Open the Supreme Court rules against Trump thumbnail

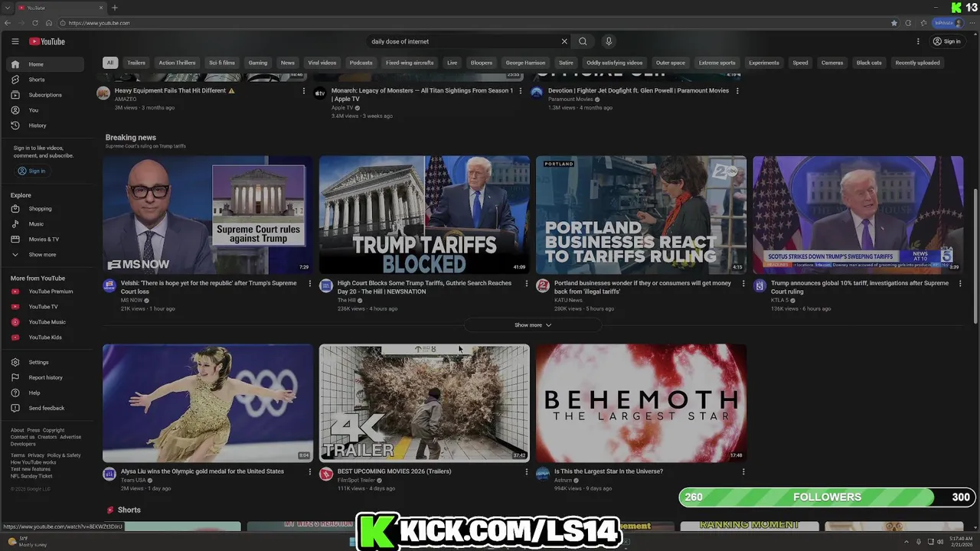click(x=208, y=215)
